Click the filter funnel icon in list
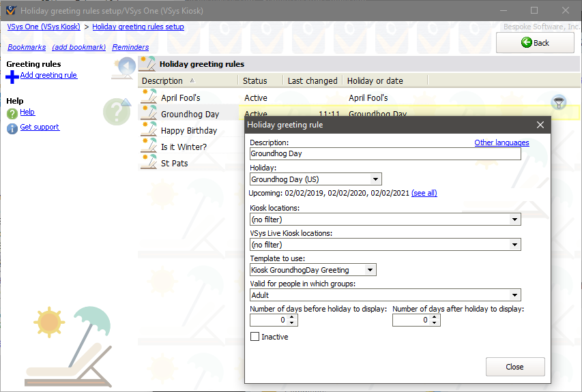The image size is (582, 392). tap(559, 102)
